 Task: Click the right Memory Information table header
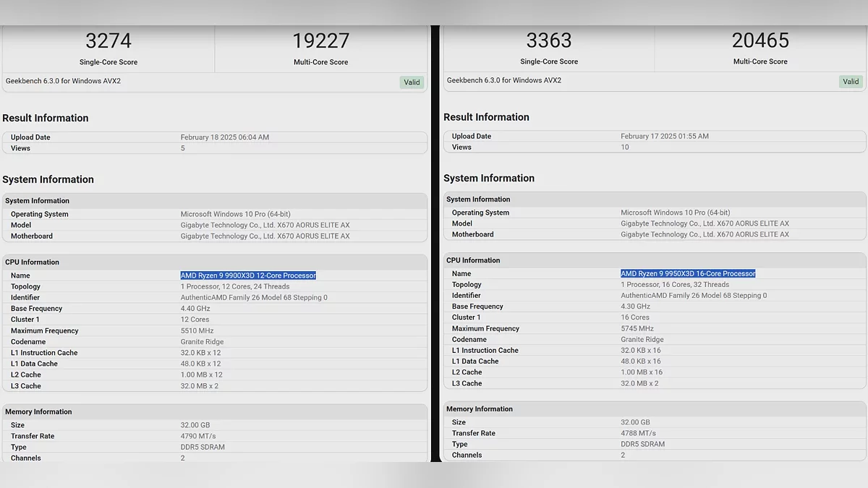(655, 408)
